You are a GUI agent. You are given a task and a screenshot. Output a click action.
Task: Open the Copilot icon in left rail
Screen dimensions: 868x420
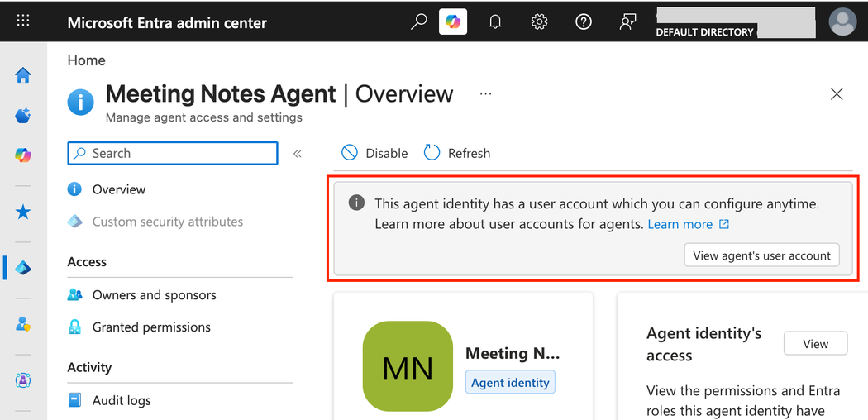tap(22, 155)
